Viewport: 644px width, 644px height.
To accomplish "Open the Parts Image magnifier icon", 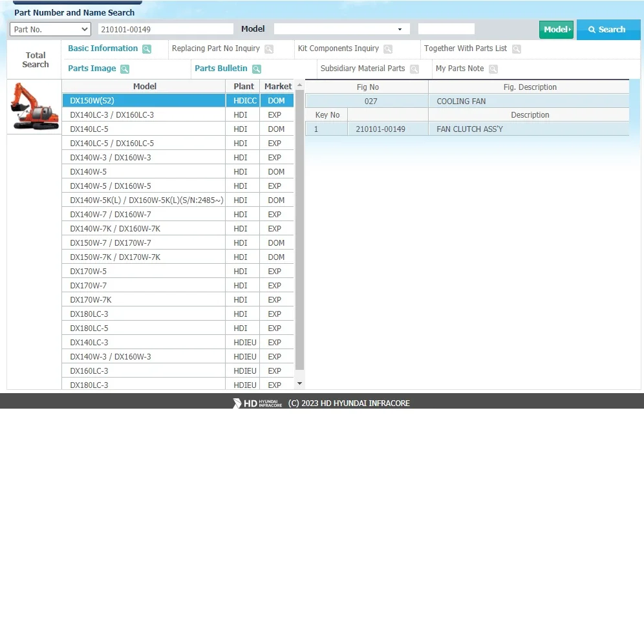I will 125,69.
